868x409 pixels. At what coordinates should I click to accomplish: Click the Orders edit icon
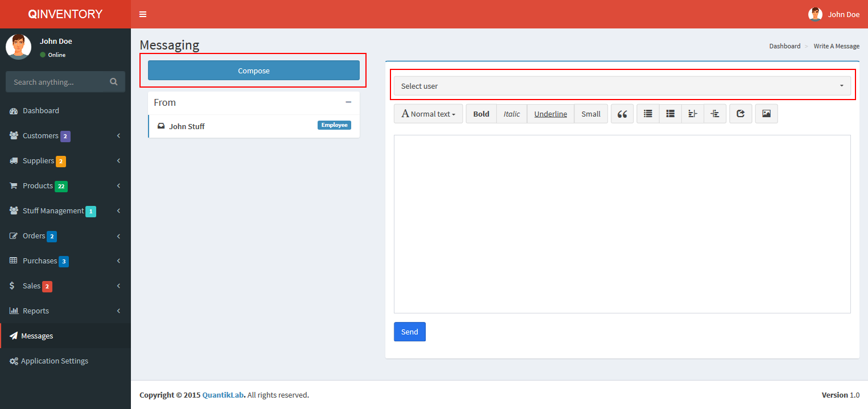click(x=14, y=236)
